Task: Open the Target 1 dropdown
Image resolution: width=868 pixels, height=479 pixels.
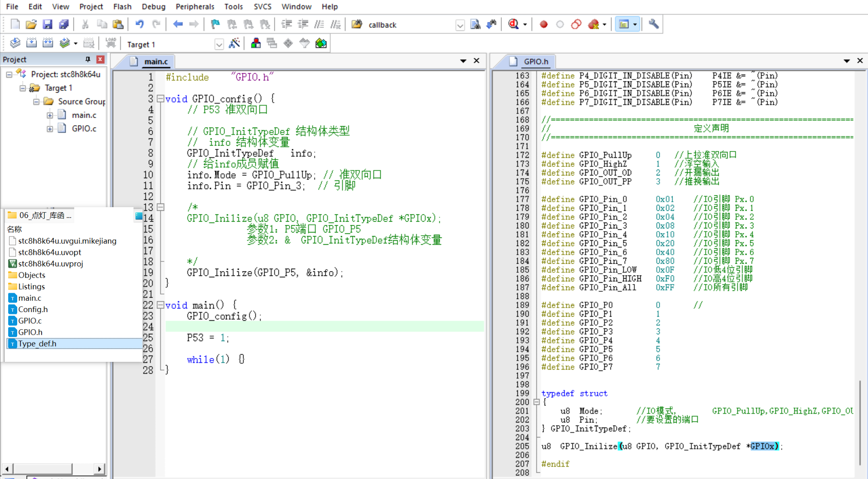Action: point(219,44)
